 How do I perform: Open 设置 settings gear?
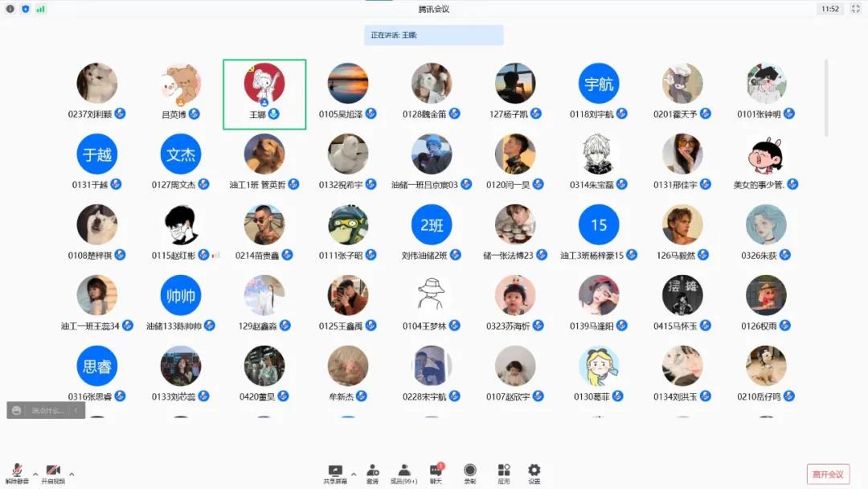(x=534, y=472)
